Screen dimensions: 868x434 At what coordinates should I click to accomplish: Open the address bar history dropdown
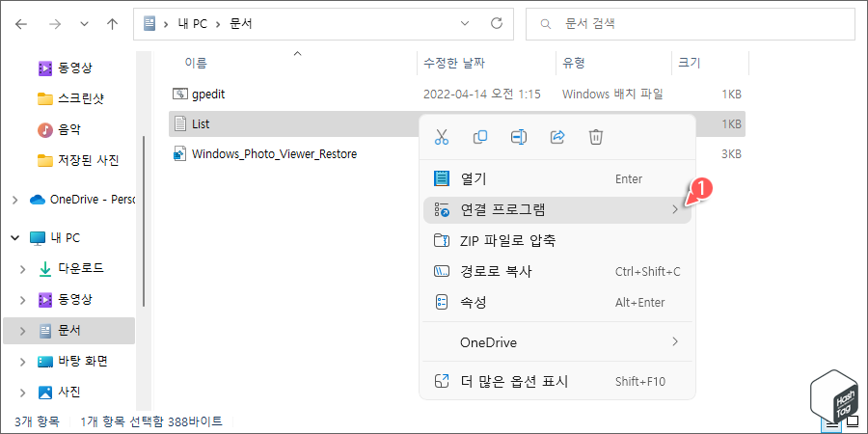click(465, 23)
